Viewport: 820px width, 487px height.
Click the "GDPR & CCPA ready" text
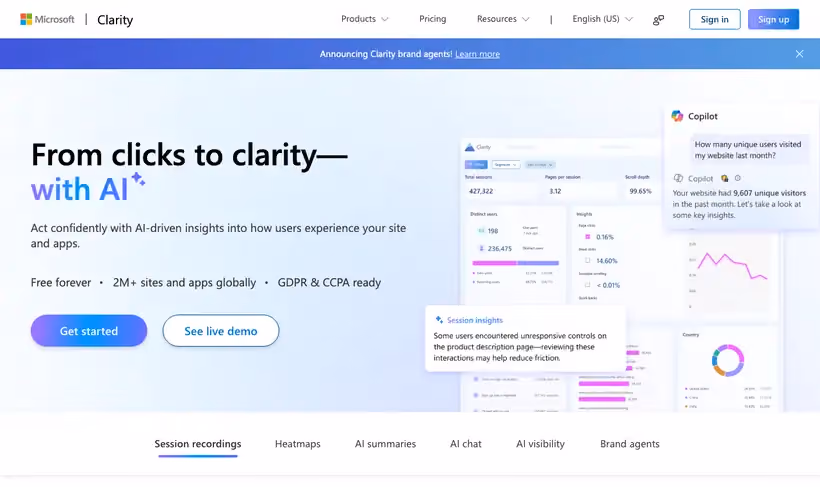click(329, 282)
